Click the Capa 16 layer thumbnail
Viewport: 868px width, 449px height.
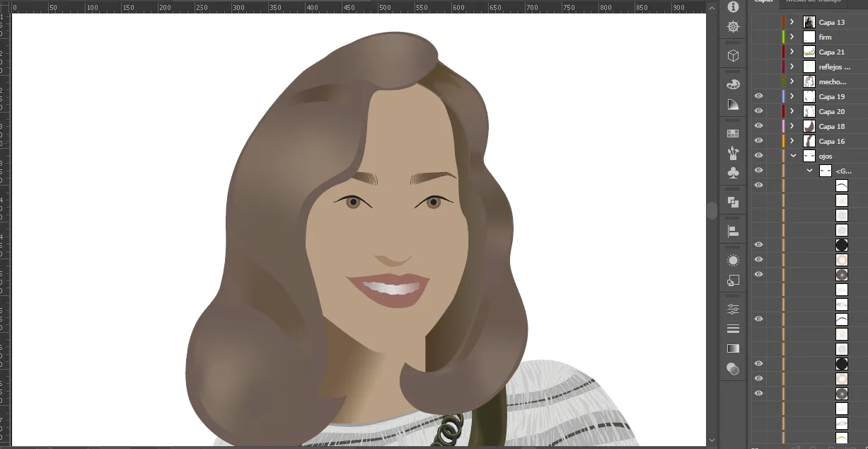pos(809,141)
